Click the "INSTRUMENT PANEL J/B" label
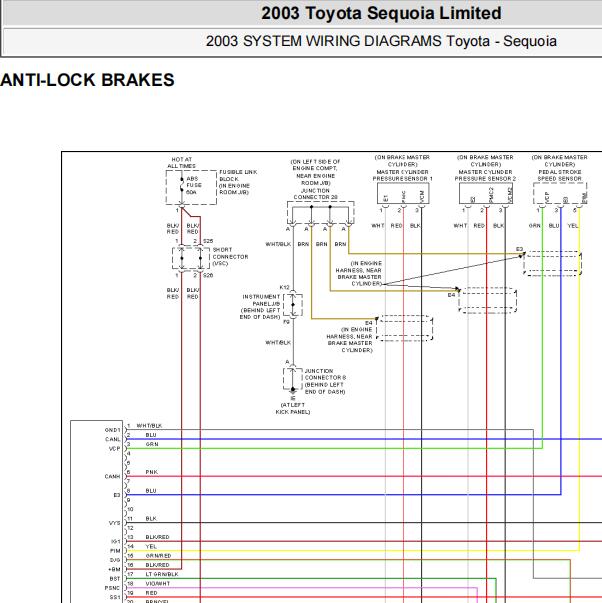The height and width of the screenshot is (603, 602). pyautogui.click(x=261, y=300)
